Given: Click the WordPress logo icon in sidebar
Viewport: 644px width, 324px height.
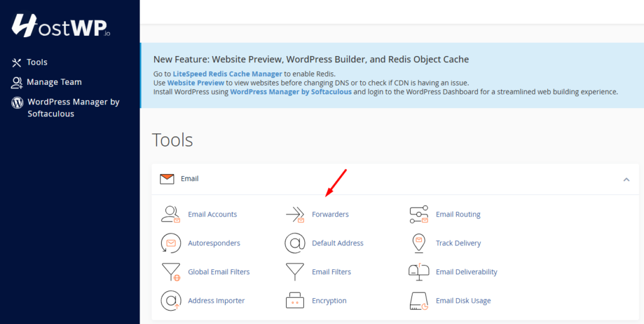Looking at the screenshot, I should coord(17,103).
